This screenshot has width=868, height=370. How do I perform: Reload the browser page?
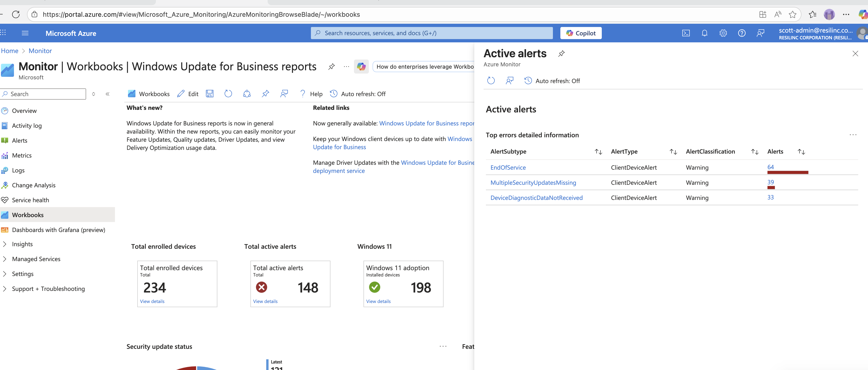(x=16, y=14)
